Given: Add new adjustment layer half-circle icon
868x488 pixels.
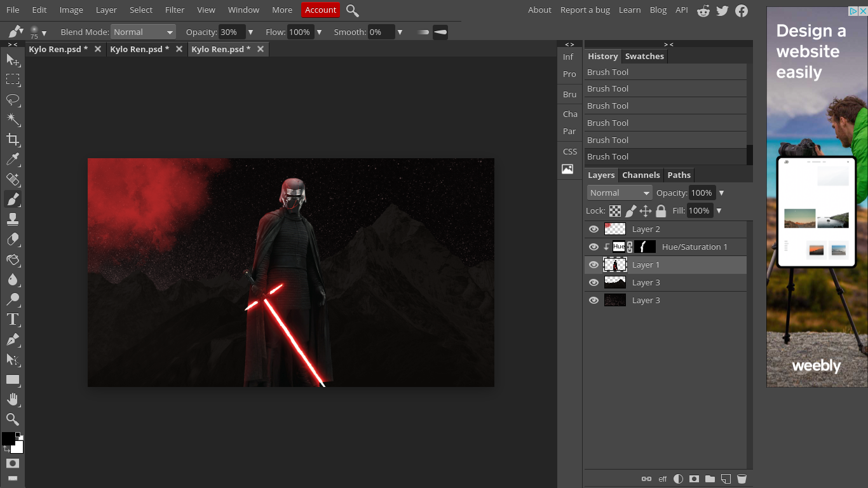Looking at the screenshot, I should 678,479.
